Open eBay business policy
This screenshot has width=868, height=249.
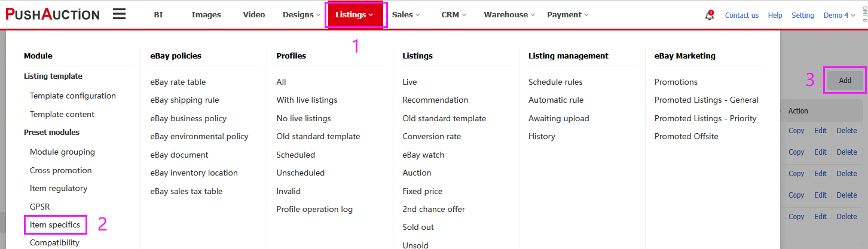coord(188,118)
